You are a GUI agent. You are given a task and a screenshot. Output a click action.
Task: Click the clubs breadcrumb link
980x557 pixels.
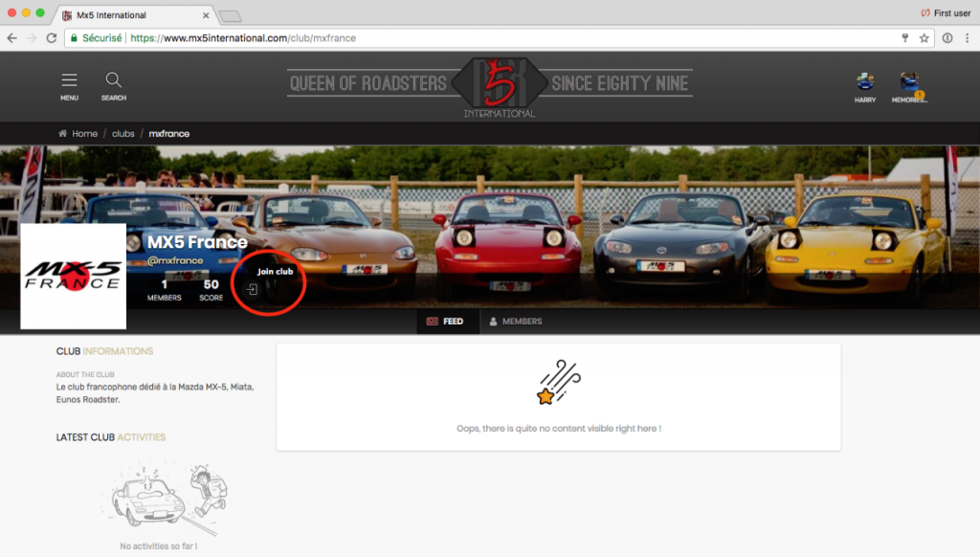pos(123,134)
